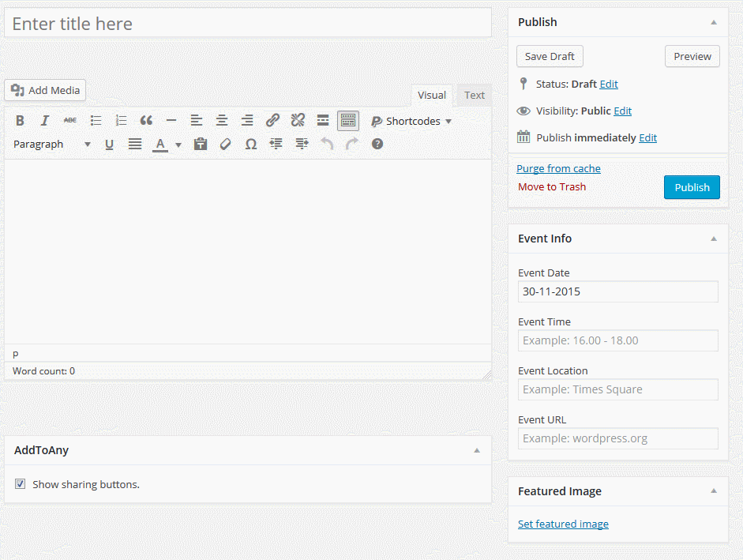The image size is (743, 560).
Task: Open the Shortcodes dropdown menu
Action: pyautogui.click(x=411, y=121)
